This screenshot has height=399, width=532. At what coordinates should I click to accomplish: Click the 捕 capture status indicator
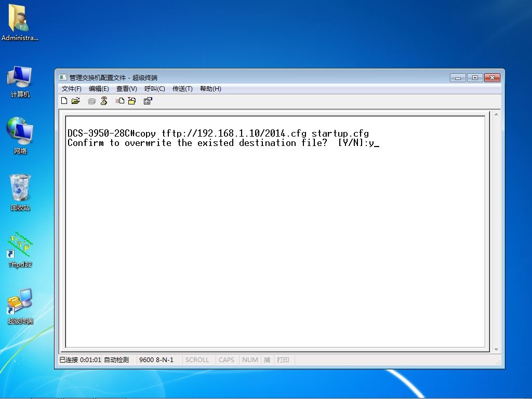[267, 360]
